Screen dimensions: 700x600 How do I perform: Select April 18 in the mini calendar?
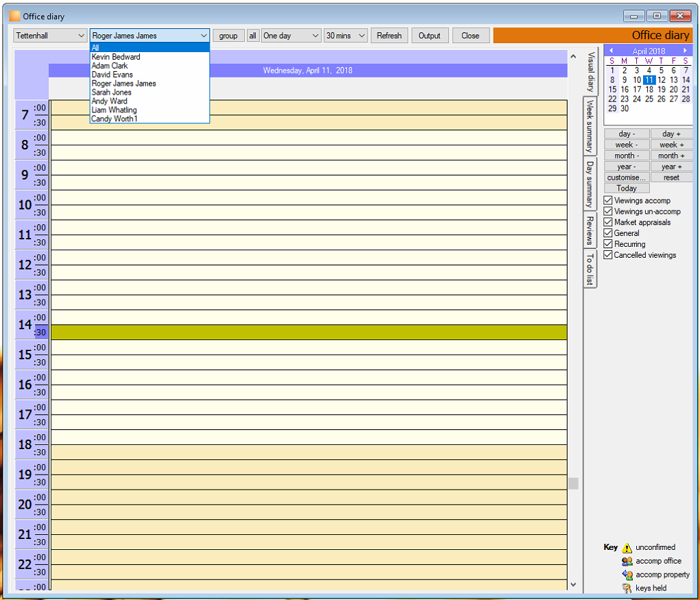tap(649, 89)
